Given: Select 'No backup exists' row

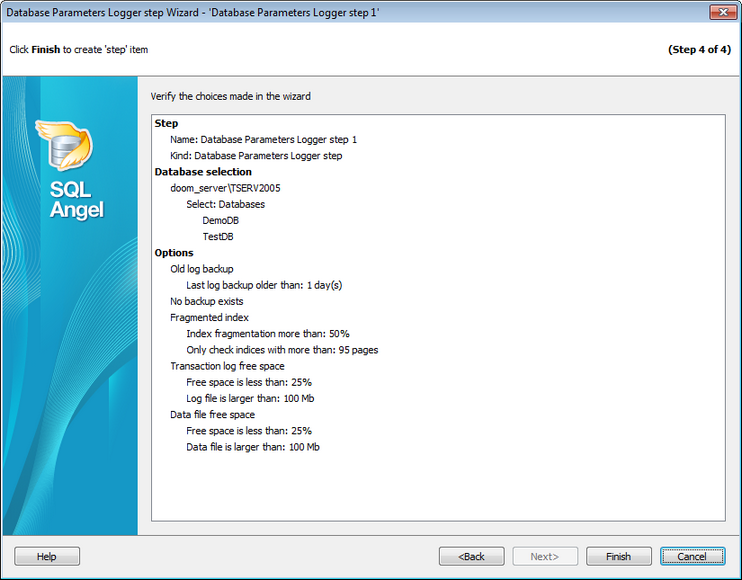Looking at the screenshot, I should (x=206, y=301).
